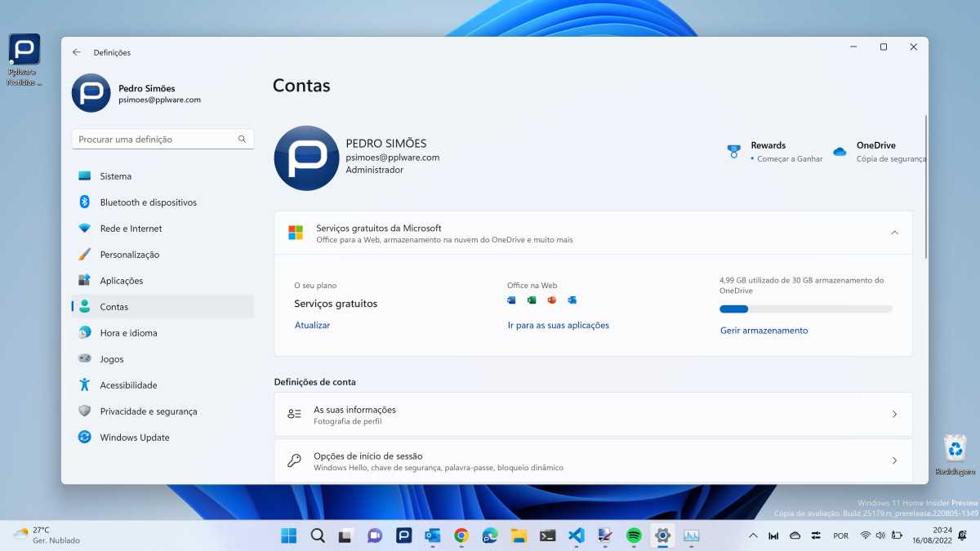Image resolution: width=980 pixels, height=551 pixels.
Task: Open As suas informações chevron
Action: [x=894, y=415]
